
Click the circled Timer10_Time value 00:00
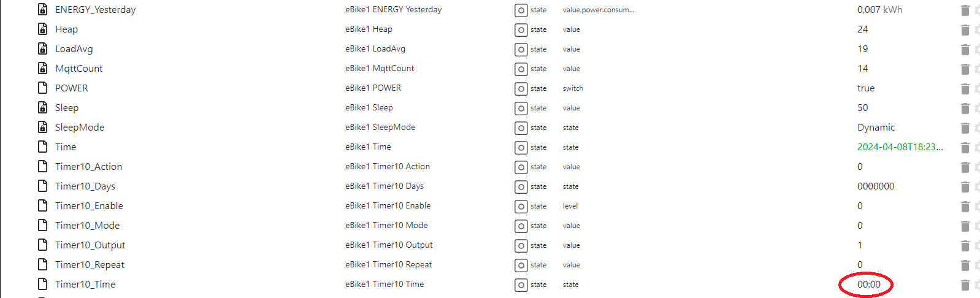point(868,285)
